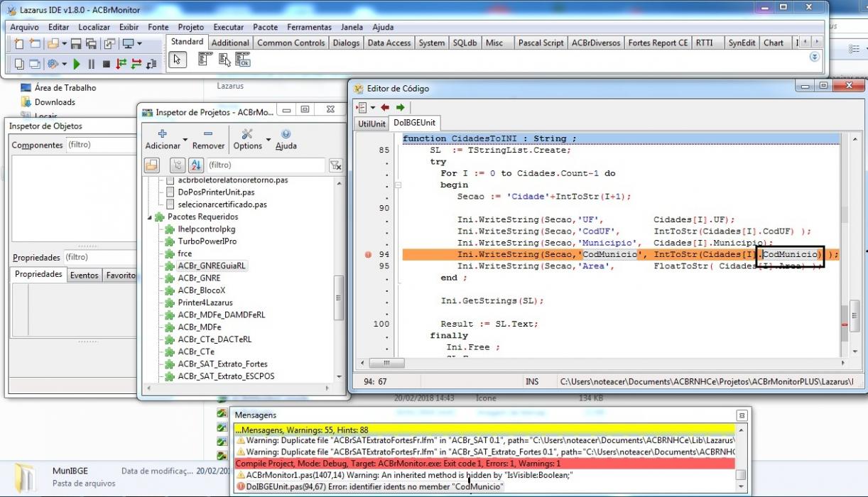Switch to the Fortes Report CE tab
The image size is (868, 497).
coord(658,43)
